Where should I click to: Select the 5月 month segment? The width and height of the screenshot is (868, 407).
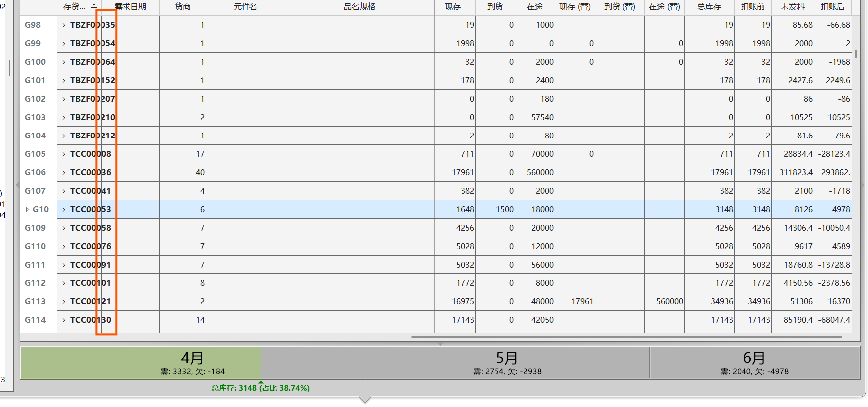(x=507, y=363)
